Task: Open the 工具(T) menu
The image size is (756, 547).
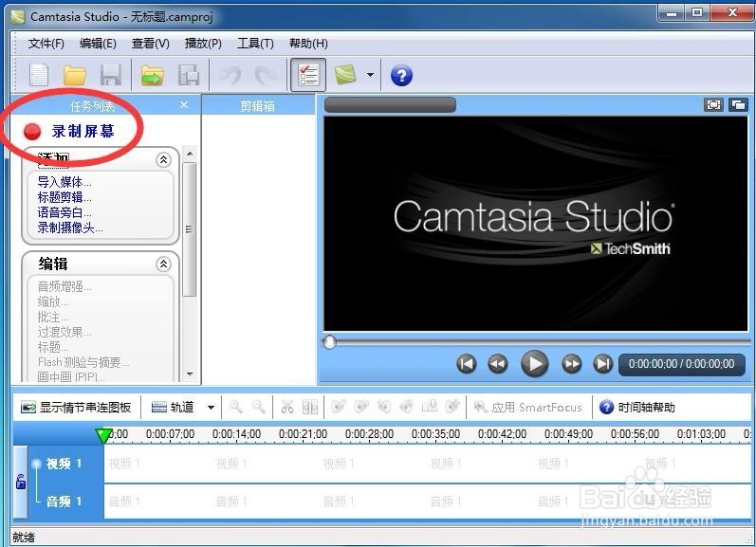Action: point(255,44)
